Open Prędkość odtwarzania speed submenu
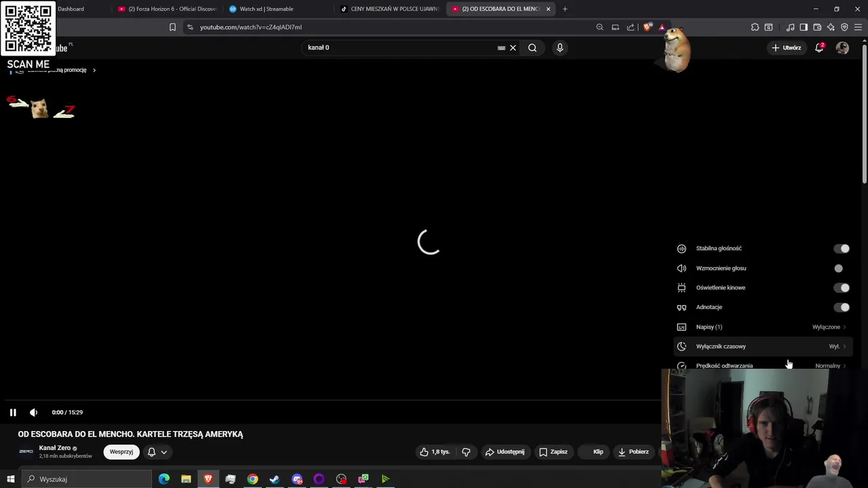 pyautogui.click(x=763, y=365)
